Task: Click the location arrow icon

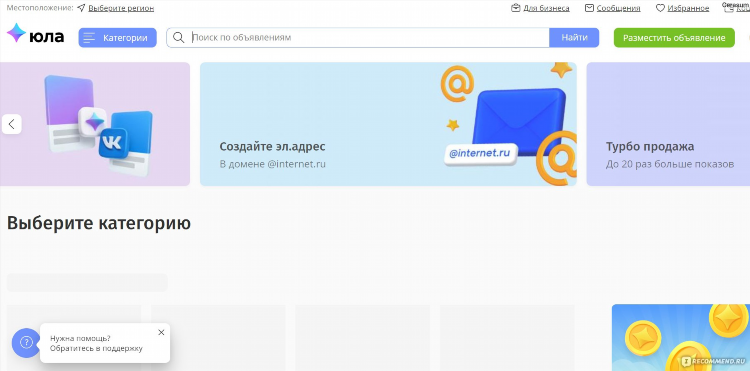Action: click(x=81, y=8)
